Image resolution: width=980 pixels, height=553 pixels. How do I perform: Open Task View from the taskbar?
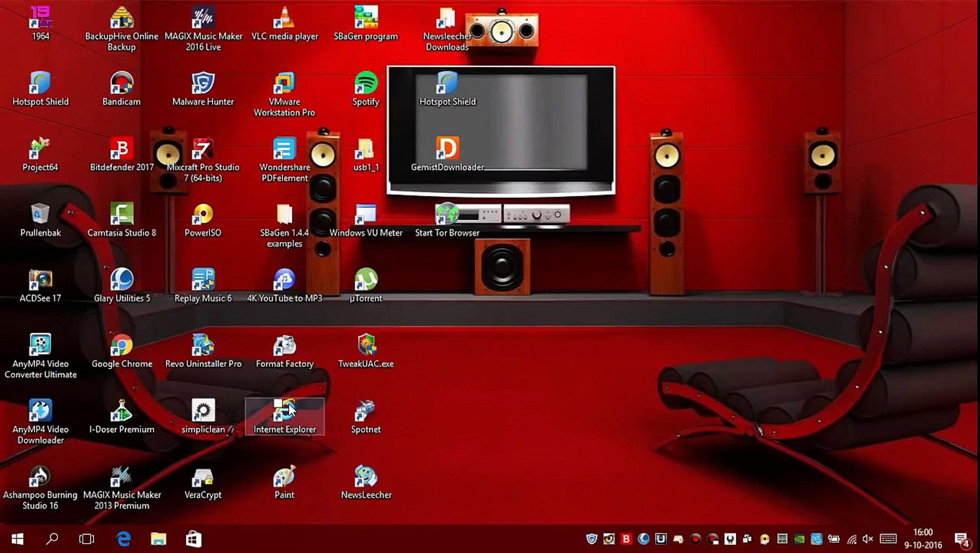87,539
